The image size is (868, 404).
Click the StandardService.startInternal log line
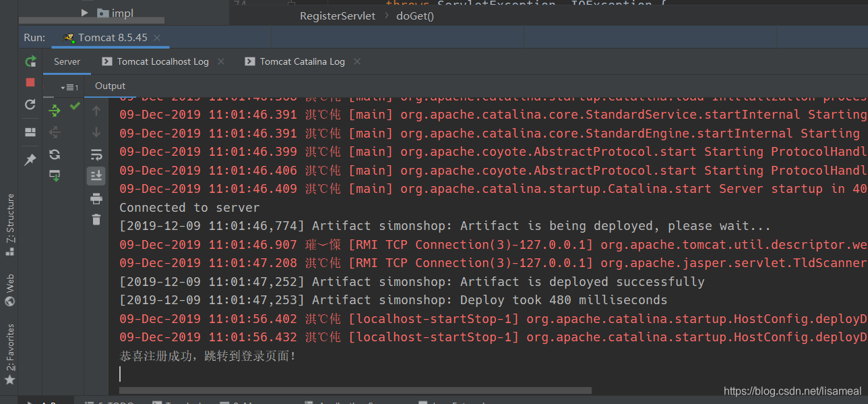493,115
